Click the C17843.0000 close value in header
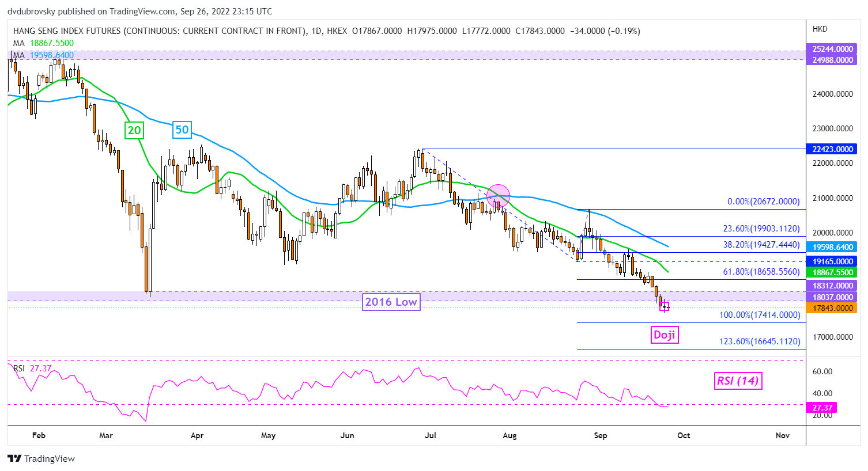 click(540, 31)
